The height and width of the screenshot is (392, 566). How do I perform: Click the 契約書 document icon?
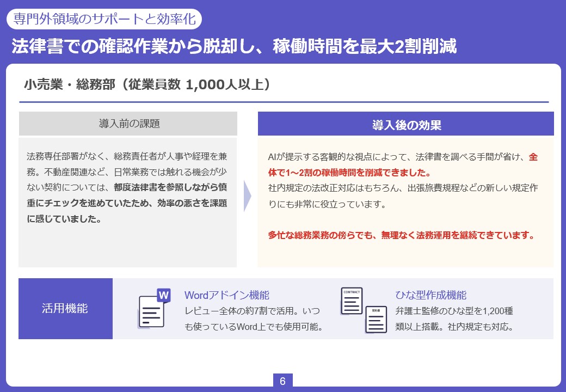(x=376, y=320)
